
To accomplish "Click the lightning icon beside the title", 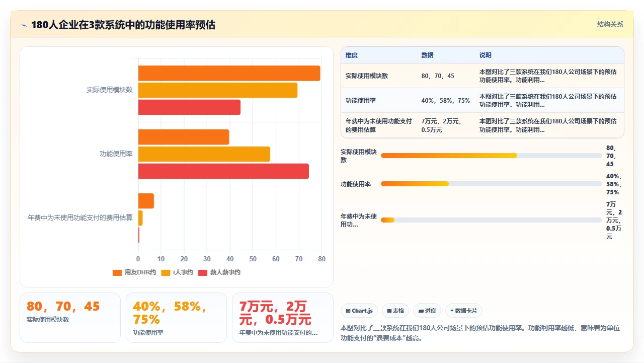I will (x=24, y=25).
